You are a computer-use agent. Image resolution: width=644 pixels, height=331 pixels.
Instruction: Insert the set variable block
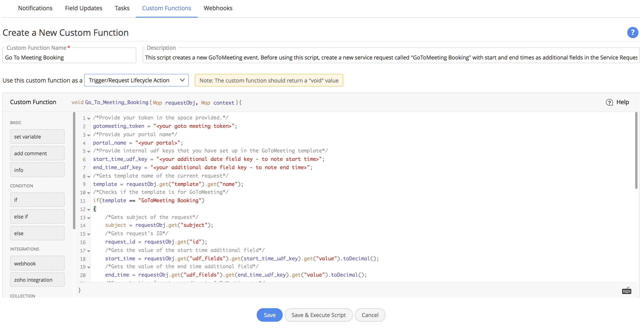click(x=37, y=136)
